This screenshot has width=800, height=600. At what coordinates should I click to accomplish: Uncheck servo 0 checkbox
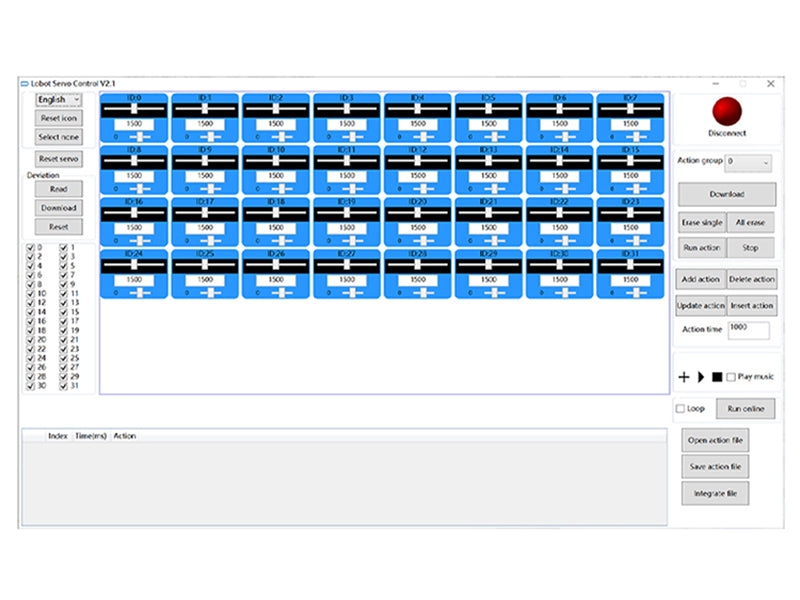(x=31, y=247)
